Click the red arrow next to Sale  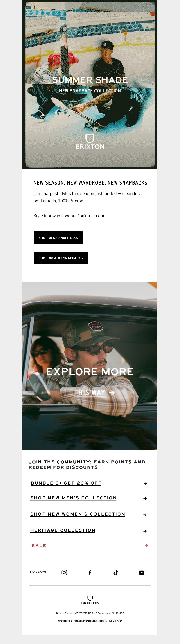[146, 546]
